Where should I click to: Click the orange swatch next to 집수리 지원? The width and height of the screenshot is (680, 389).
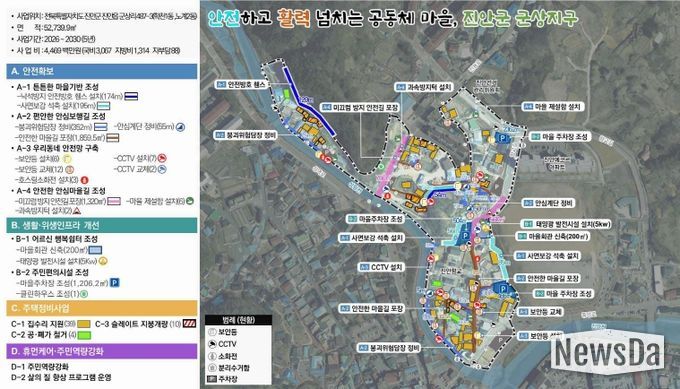pos(84,324)
